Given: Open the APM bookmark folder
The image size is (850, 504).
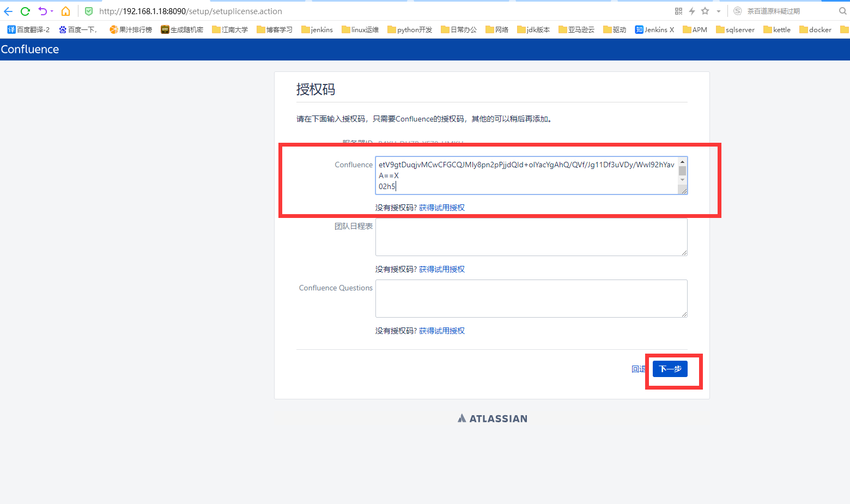Looking at the screenshot, I should (x=695, y=29).
